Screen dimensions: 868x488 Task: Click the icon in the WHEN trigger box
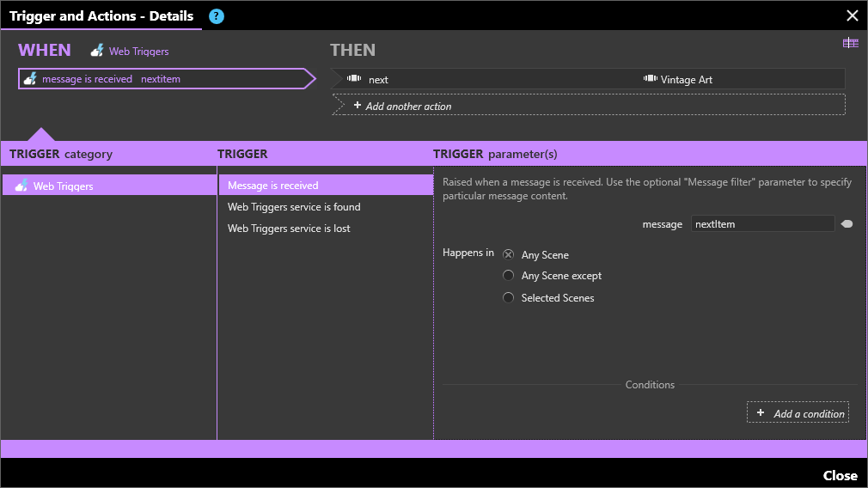click(30, 79)
